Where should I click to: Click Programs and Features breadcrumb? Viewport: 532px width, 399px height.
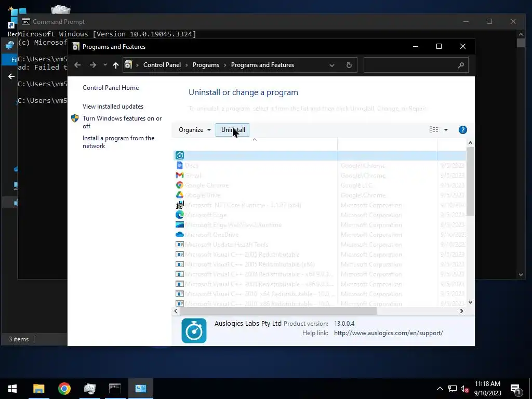click(262, 65)
